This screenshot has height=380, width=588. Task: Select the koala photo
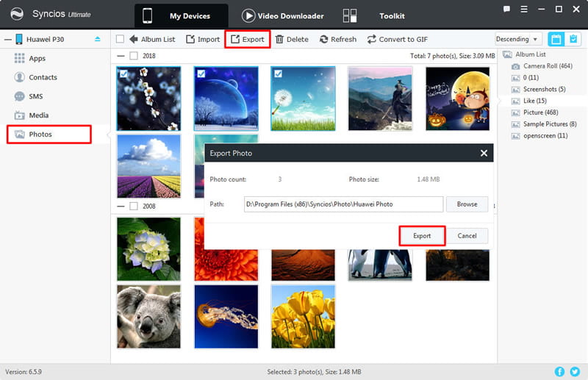point(148,317)
